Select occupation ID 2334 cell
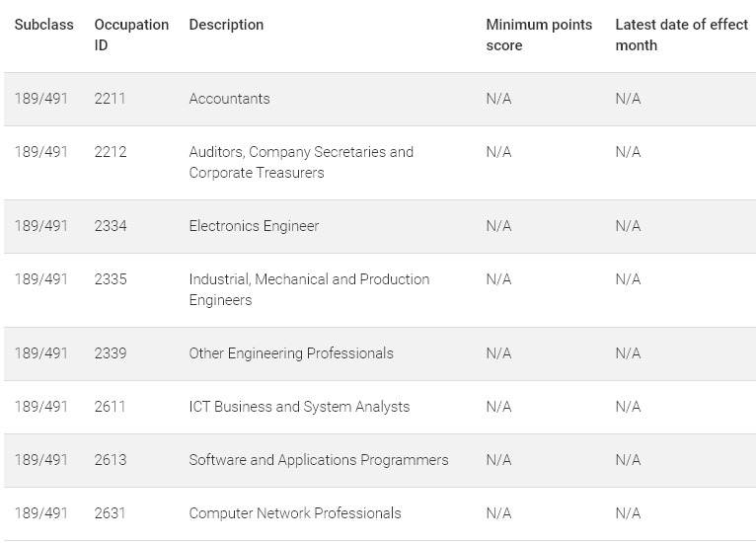The image size is (756, 543). point(111,226)
